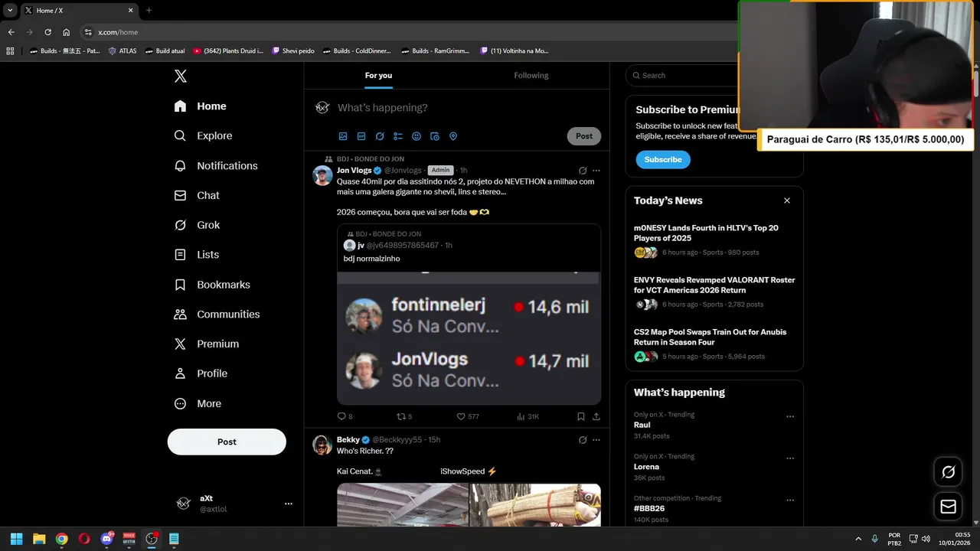The image size is (980, 551).
Task: Click browser home button
Action: pos(67,32)
